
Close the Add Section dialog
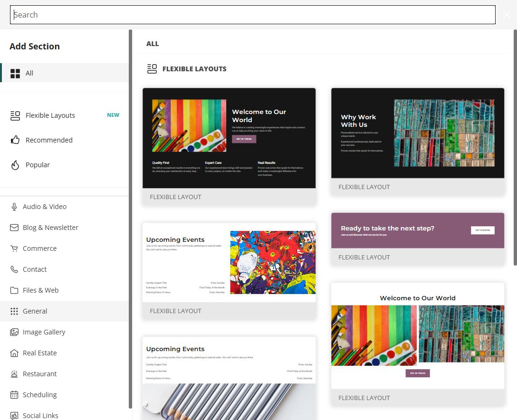[507, 15]
